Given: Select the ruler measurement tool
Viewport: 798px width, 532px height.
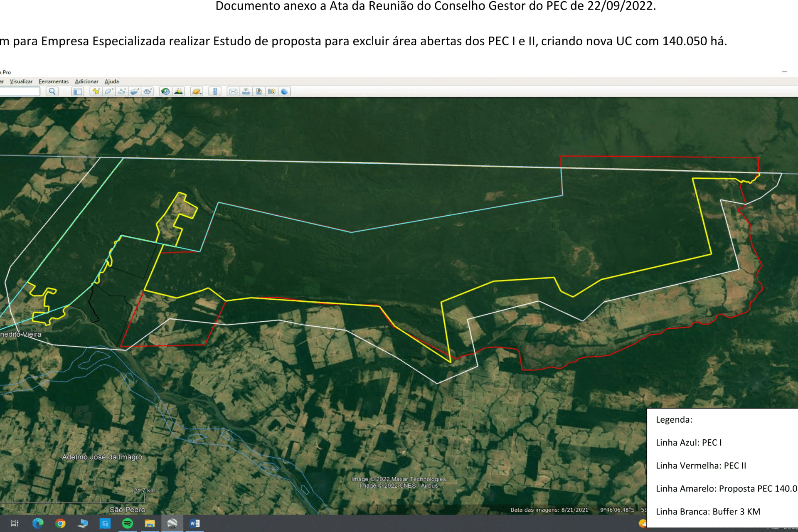Looking at the screenshot, I should click(215, 91).
